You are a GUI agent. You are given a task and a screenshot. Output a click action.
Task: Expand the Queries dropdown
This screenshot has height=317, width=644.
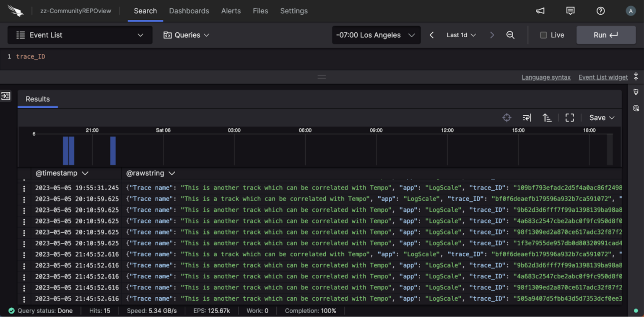tap(186, 35)
